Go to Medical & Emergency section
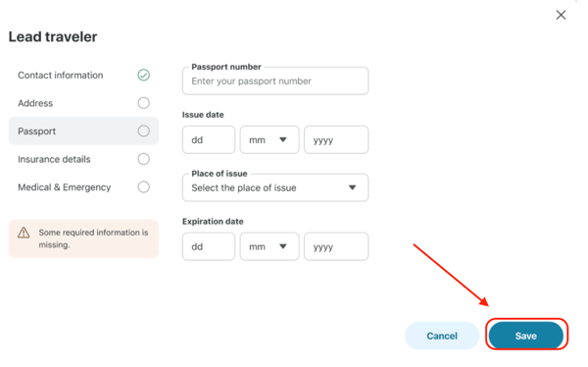 [x=83, y=187]
